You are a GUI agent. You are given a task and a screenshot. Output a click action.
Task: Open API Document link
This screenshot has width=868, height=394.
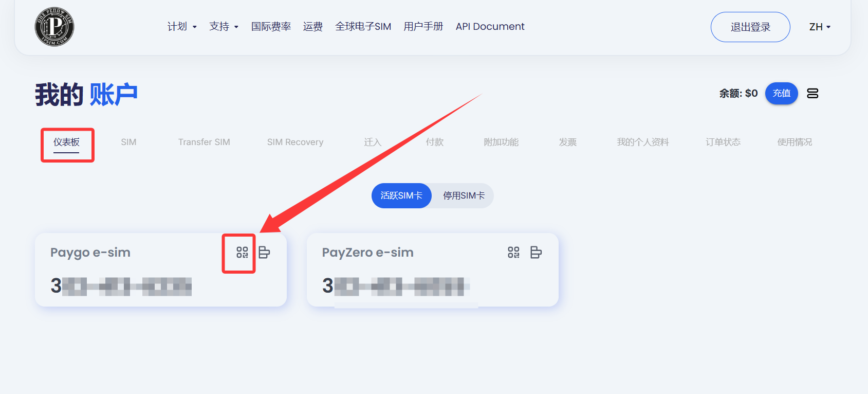(x=490, y=27)
